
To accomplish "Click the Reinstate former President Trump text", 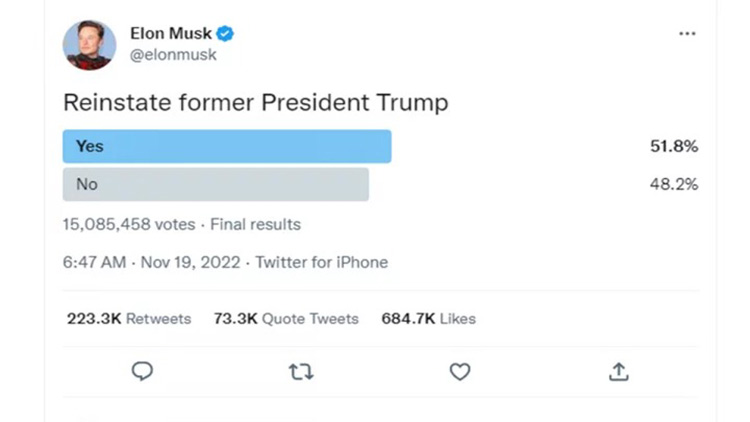I will (x=256, y=102).
